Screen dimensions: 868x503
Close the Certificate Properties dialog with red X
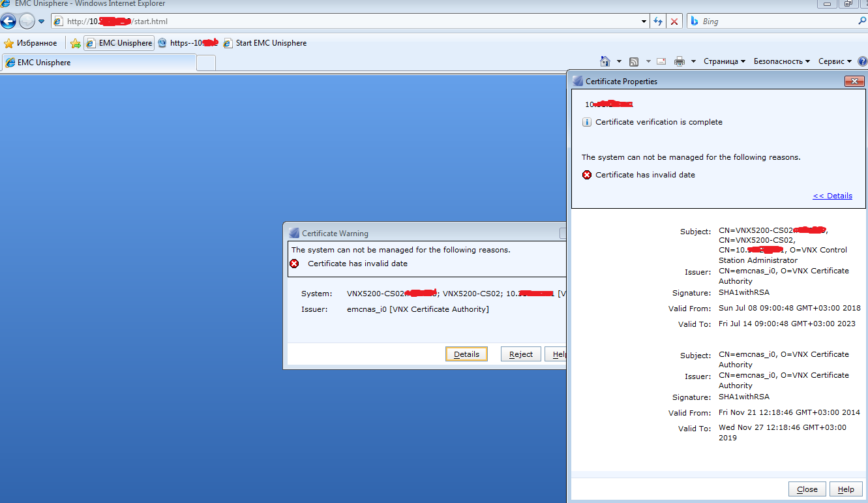tap(854, 82)
